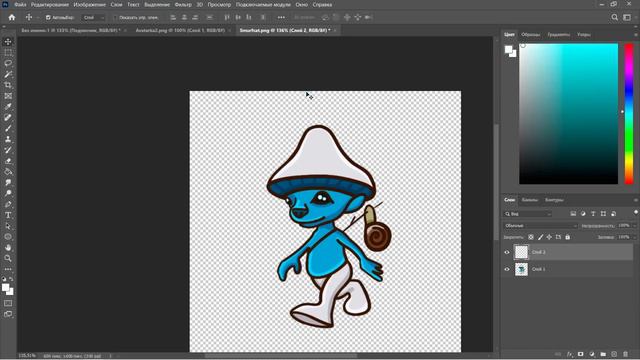Image resolution: width=640 pixels, height=360 pixels.
Task: Switch to the Каналы tab
Action: pyautogui.click(x=529, y=200)
